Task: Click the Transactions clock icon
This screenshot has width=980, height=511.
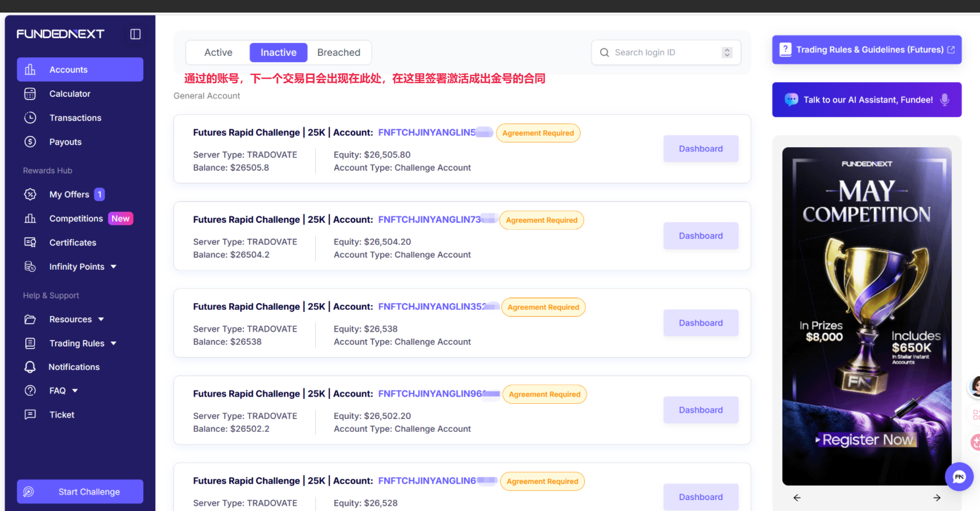Action: click(x=30, y=118)
